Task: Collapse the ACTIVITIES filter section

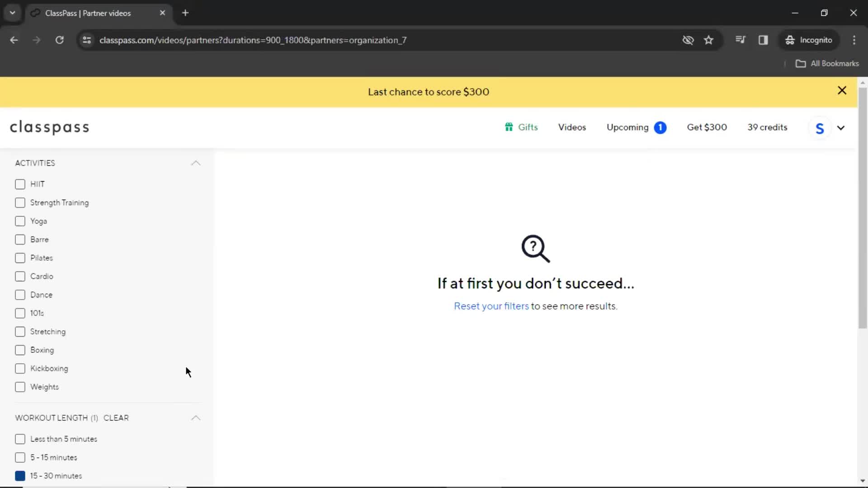Action: 197,163
